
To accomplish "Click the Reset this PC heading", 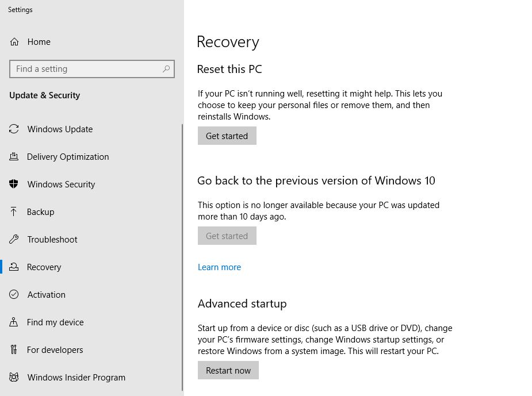I will point(229,69).
